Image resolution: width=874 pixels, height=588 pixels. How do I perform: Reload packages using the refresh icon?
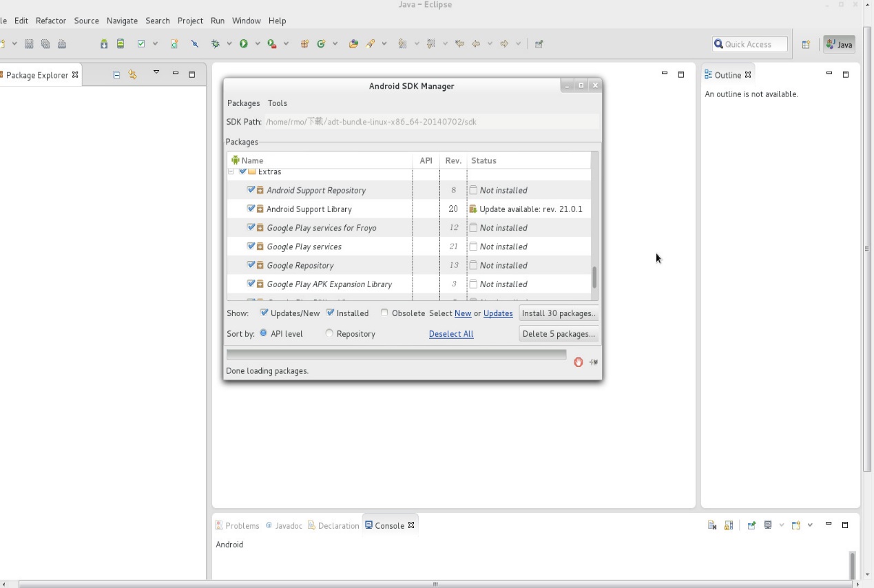pos(592,361)
